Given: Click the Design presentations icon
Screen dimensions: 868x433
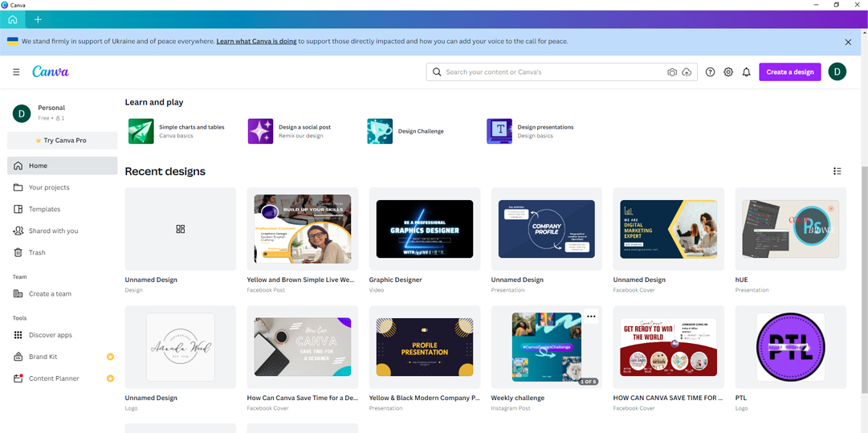Looking at the screenshot, I should click(x=499, y=131).
